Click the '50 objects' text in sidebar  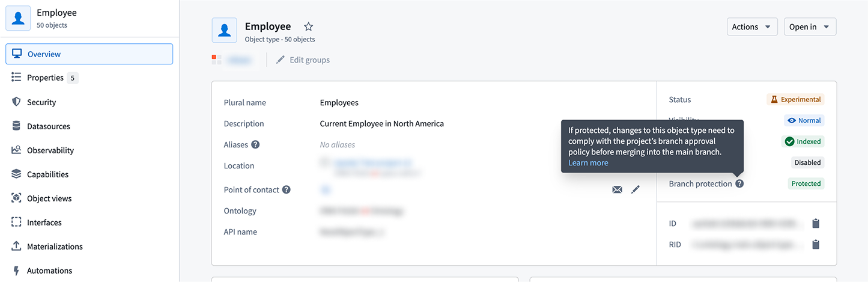point(52,25)
